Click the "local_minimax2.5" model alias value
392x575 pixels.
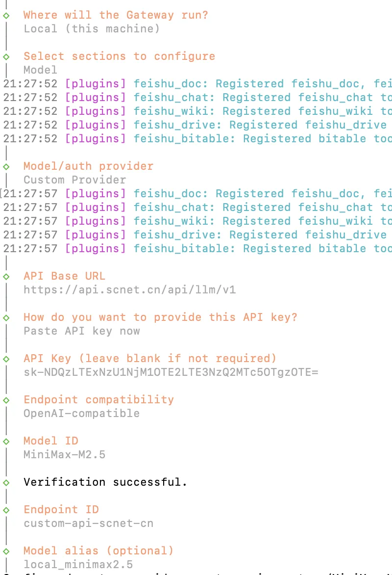pyautogui.click(x=78, y=565)
